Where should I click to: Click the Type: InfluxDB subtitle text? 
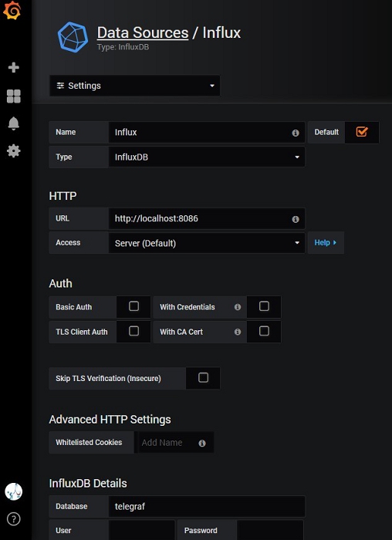[x=123, y=47]
